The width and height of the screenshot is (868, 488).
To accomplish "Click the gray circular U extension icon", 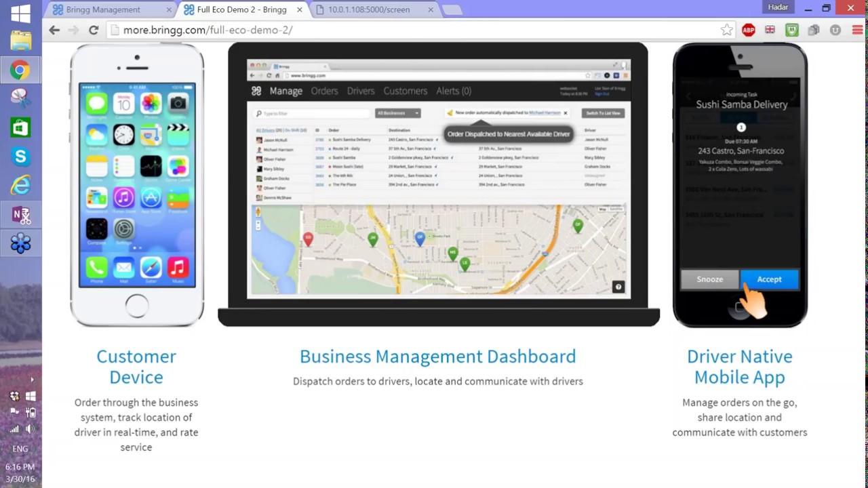I will (x=835, y=30).
